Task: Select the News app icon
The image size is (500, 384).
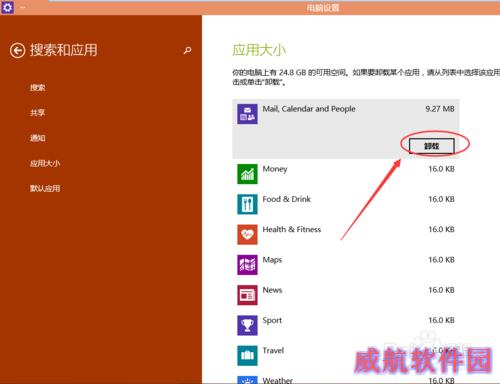Action: coord(247,295)
